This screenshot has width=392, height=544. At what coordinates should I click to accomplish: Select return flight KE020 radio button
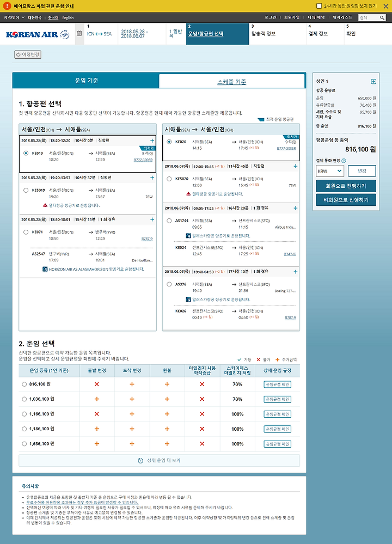(x=169, y=142)
